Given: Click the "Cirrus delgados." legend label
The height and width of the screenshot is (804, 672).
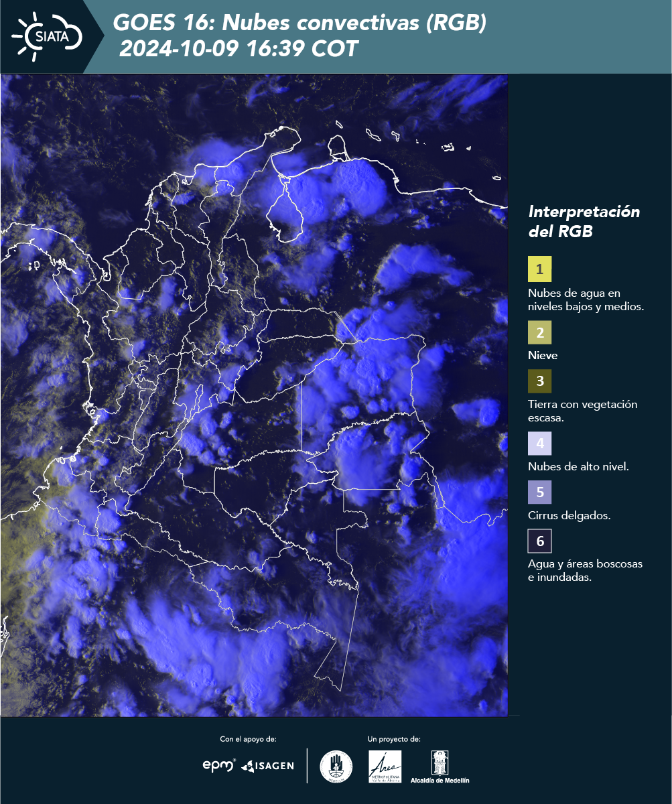Looking at the screenshot, I should click(x=569, y=515).
